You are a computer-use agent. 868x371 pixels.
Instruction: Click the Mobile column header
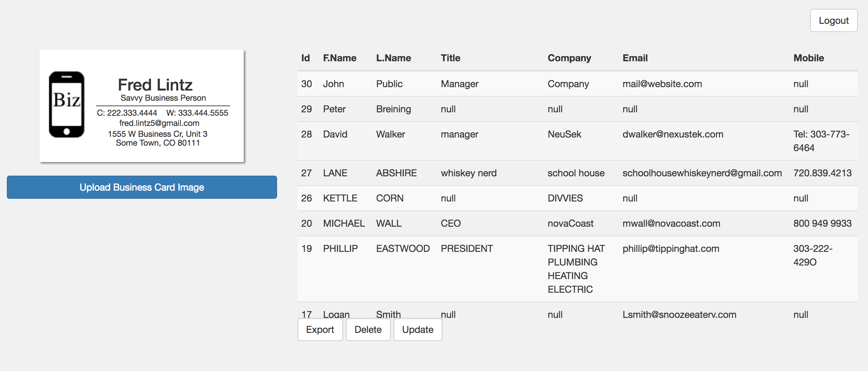808,58
